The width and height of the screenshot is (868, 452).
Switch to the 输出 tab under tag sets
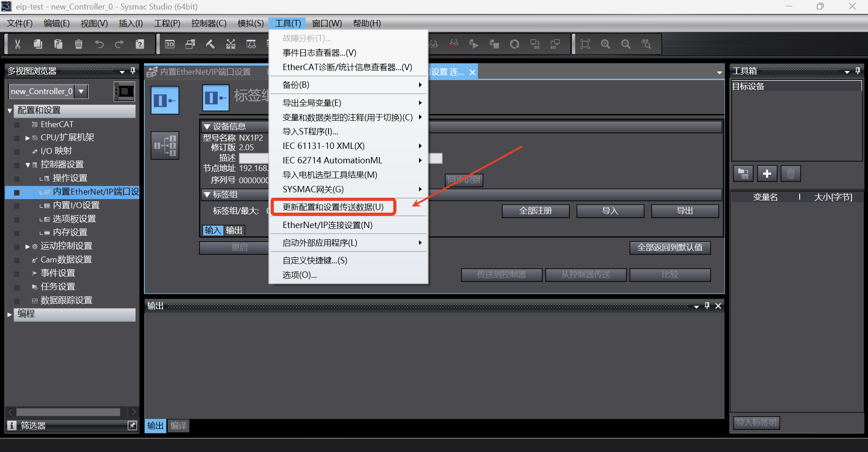pos(234,230)
